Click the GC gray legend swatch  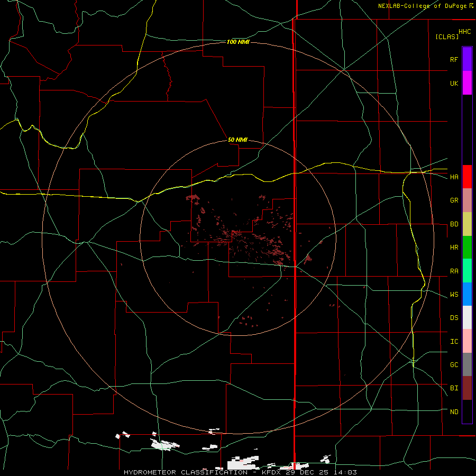pyautogui.click(x=467, y=364)
